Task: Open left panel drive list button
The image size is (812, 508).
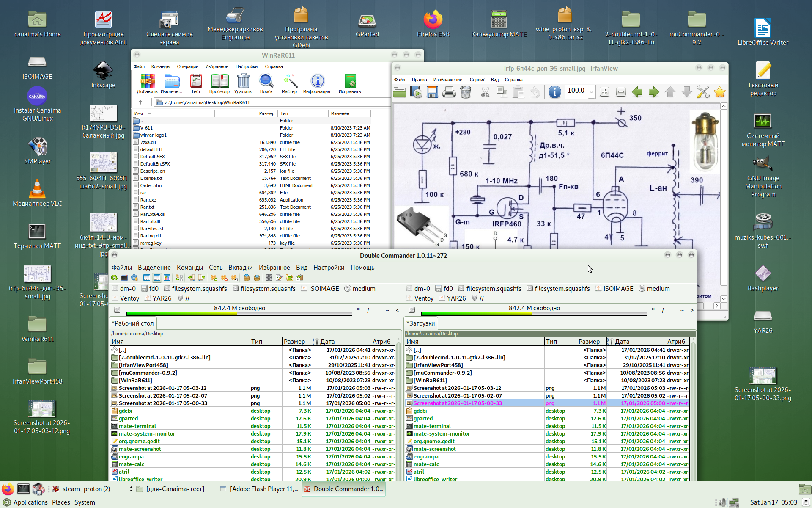Action: click(117, 310)
